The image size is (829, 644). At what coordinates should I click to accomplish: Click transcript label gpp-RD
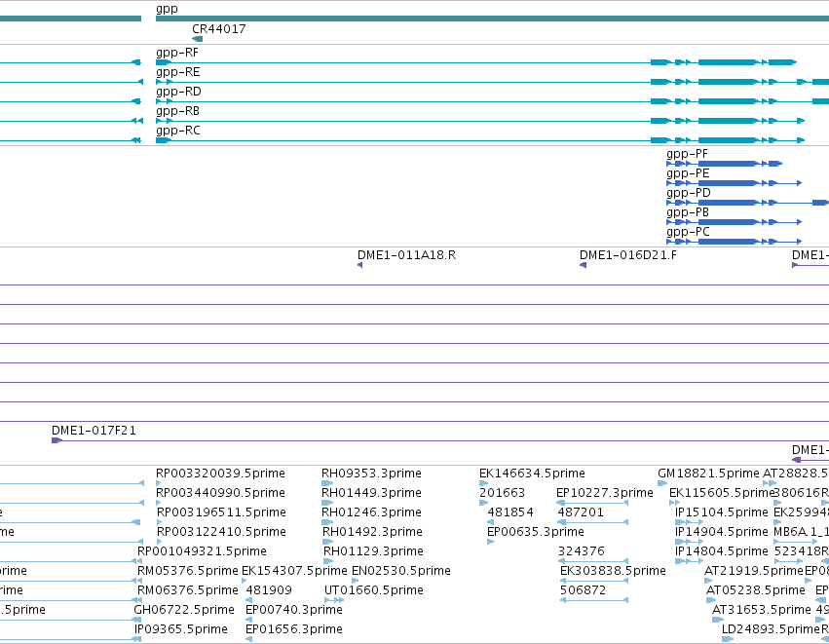[x=178, y=92]
